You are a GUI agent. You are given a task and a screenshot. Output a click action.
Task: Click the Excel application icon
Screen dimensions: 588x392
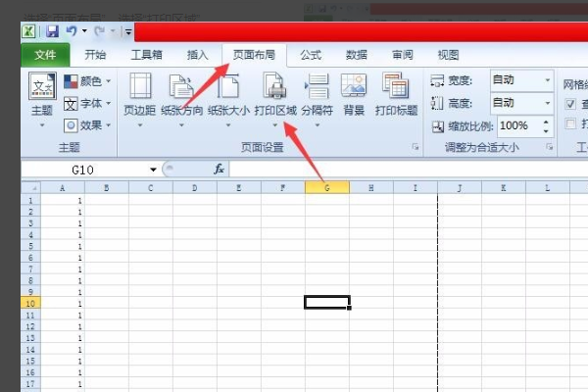(x=28, y=31)
